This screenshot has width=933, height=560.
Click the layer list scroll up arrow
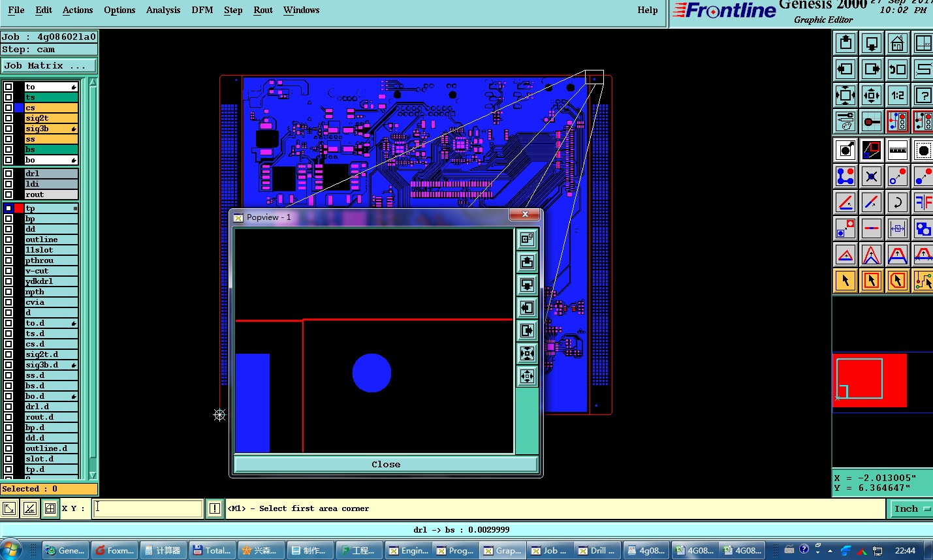[93, 82]
